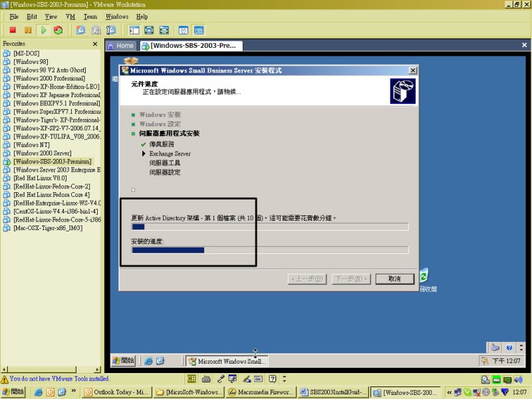
Task: Click the host 開始 Start button
Action: click(13, 392)
